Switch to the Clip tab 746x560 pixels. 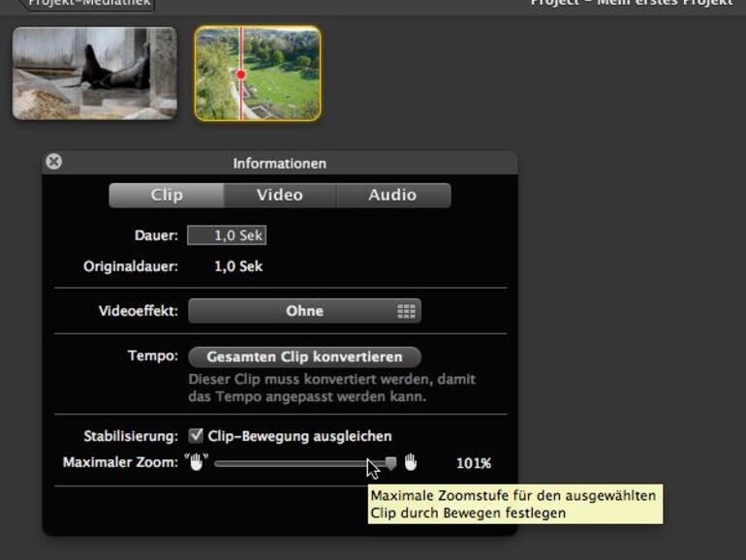pos(167,195)
